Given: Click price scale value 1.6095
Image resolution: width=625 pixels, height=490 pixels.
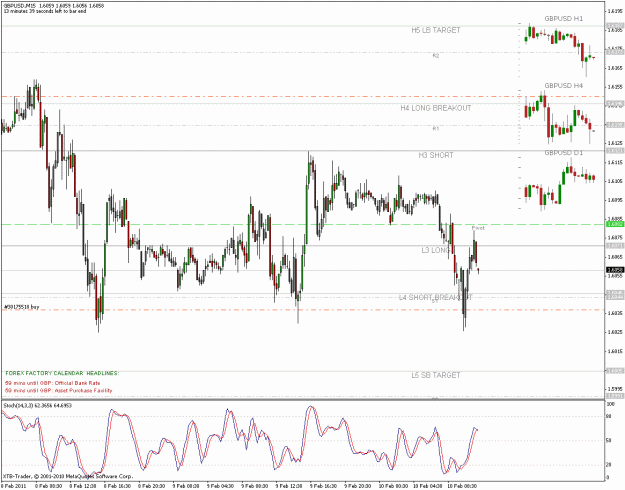Looking at the screenshot, I should click(615, 200).
